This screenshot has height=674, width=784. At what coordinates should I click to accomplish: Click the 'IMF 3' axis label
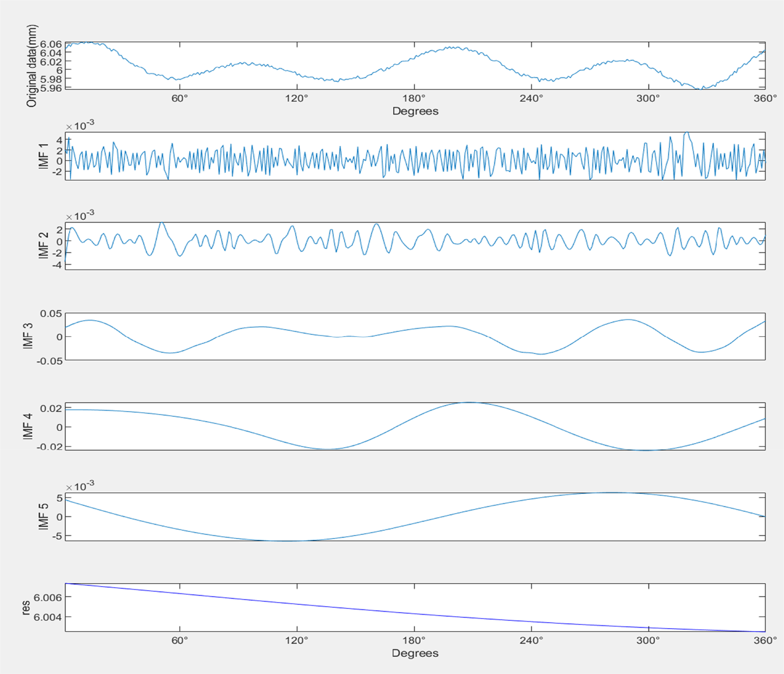(x=28, y=336)
